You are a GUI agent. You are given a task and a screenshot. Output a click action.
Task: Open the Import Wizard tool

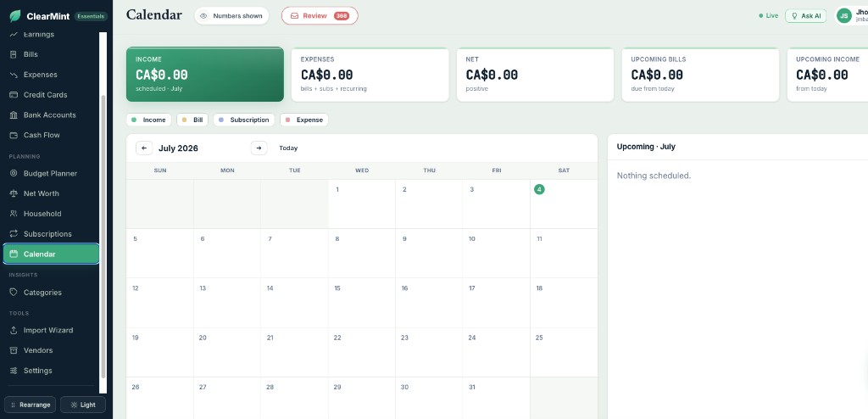click(x=51, y=330)
